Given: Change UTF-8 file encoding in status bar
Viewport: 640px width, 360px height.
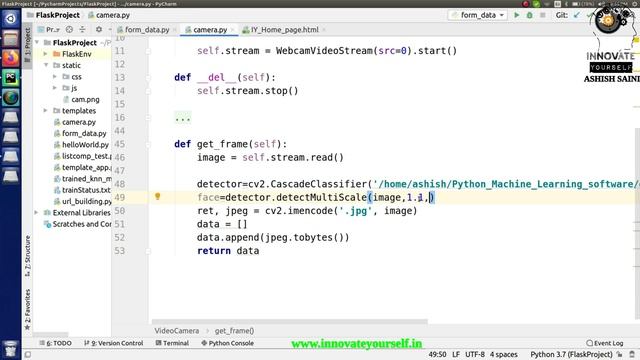Looking at the screenshot, I should [475, 354].
